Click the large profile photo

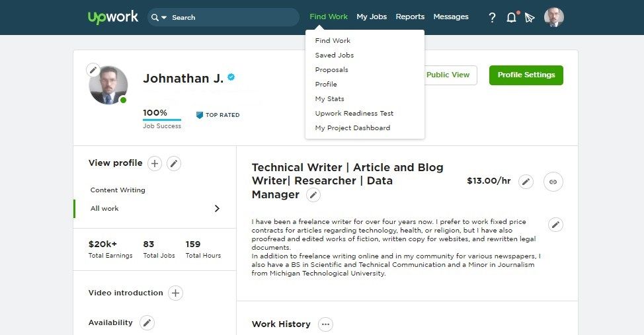pyautogui.click(x=108, y=85)
